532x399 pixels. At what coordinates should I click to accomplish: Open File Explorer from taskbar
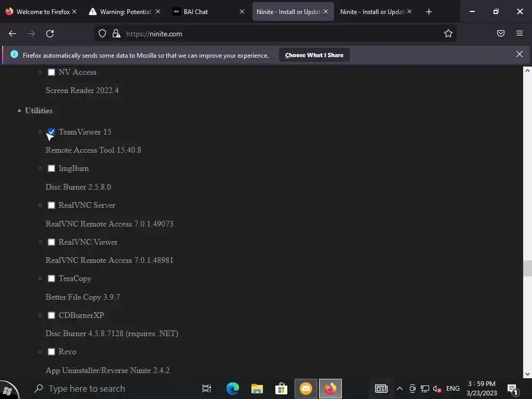[257, 389]
